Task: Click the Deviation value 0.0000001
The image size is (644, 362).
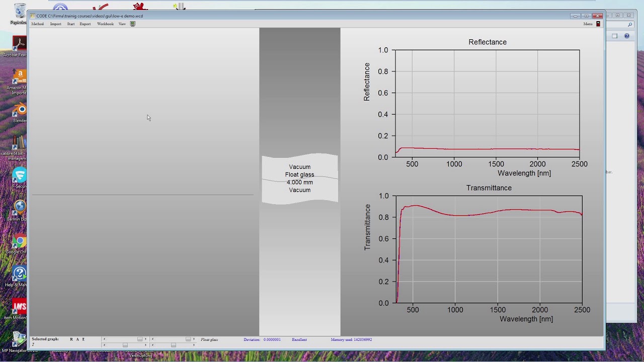Action: click(x=272, y=339)
